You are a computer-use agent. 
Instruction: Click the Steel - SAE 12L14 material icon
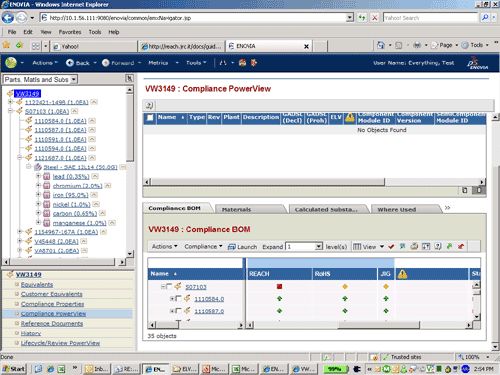[38, 167]
